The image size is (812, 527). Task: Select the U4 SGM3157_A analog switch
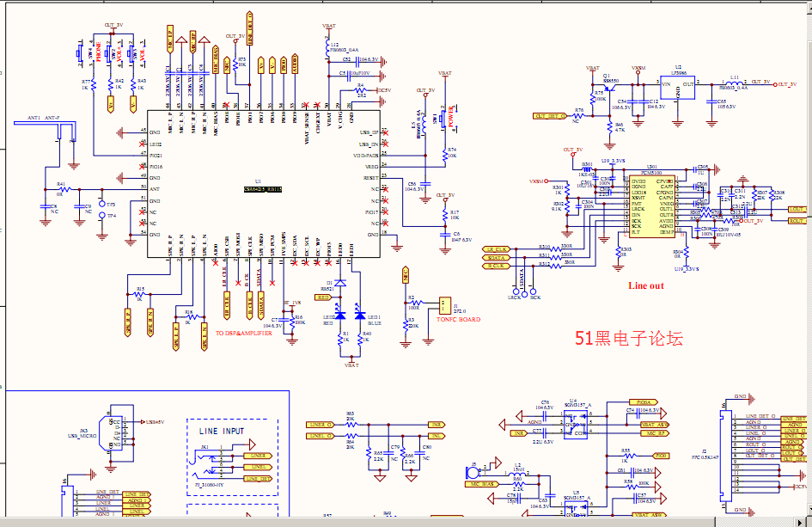[x=576, y=425]
